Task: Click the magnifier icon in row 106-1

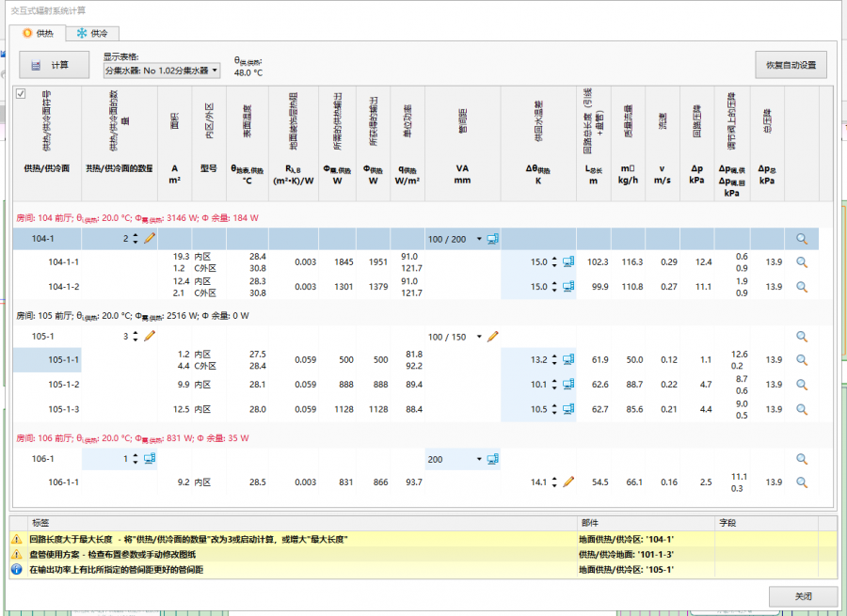Action: click(802, 459)
